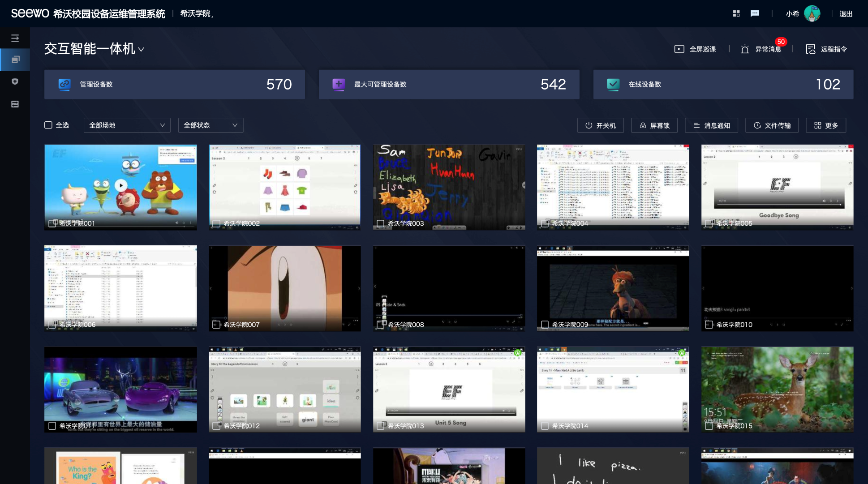This screenshot has height=484, width=868.
Task: Click play icon on 希沃学院001 thumbnail
Action: pos(120,185)
